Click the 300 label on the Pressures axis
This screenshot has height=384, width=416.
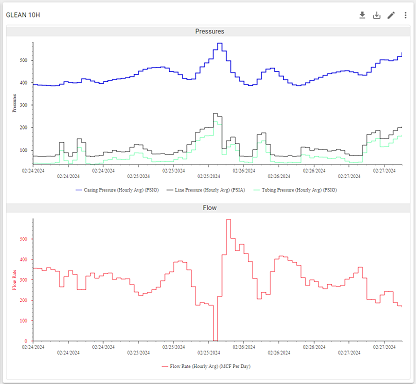click(x=23, y=105)
